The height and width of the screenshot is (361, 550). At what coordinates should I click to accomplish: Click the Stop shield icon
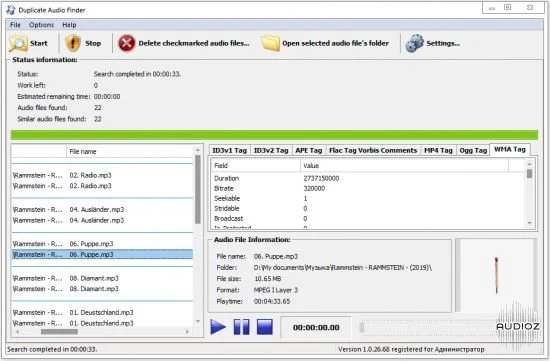point(73,44)
